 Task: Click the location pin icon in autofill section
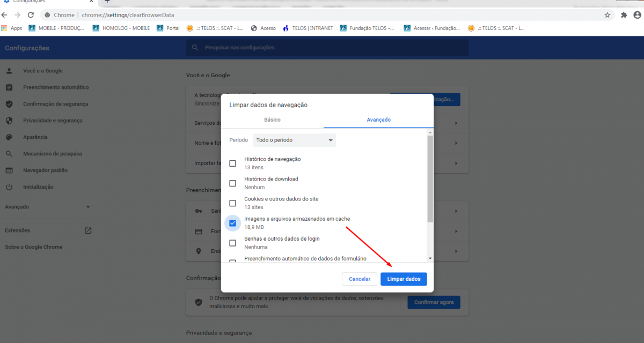[x=199, y=251]
